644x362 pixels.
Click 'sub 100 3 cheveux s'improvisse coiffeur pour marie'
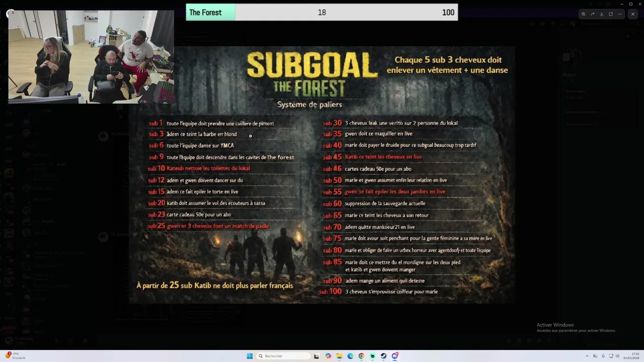[x=378, y=292]
